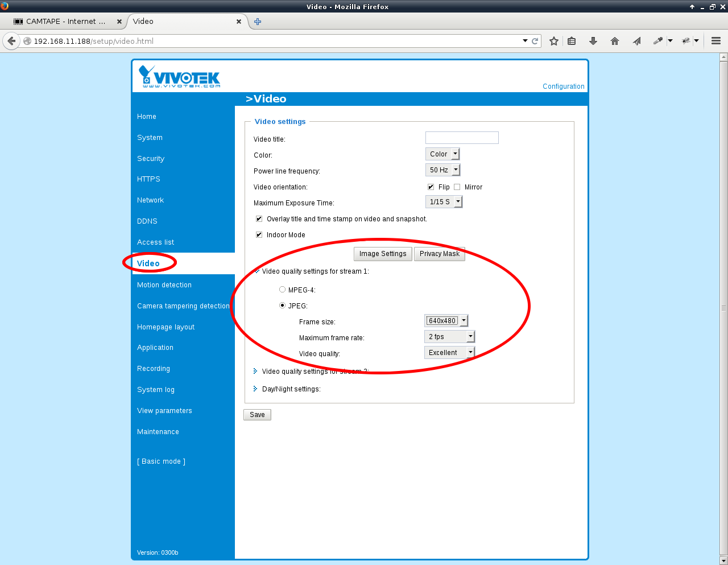Toggle the Flip checkbox

pos(431,187)
